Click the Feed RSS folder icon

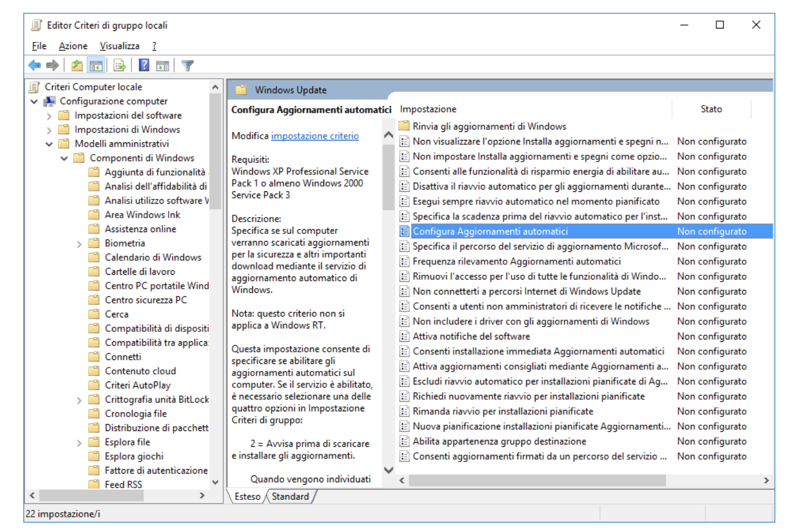tap(93, 484)
